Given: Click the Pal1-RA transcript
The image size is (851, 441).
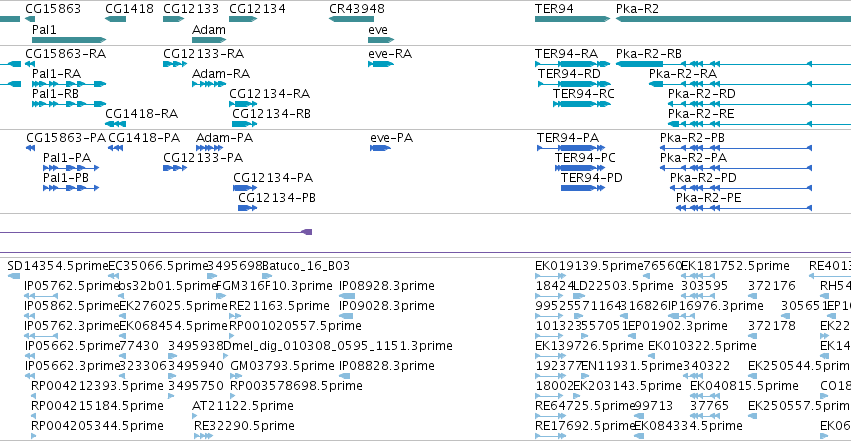Looking at the screenshot, I should pos(69,84).
